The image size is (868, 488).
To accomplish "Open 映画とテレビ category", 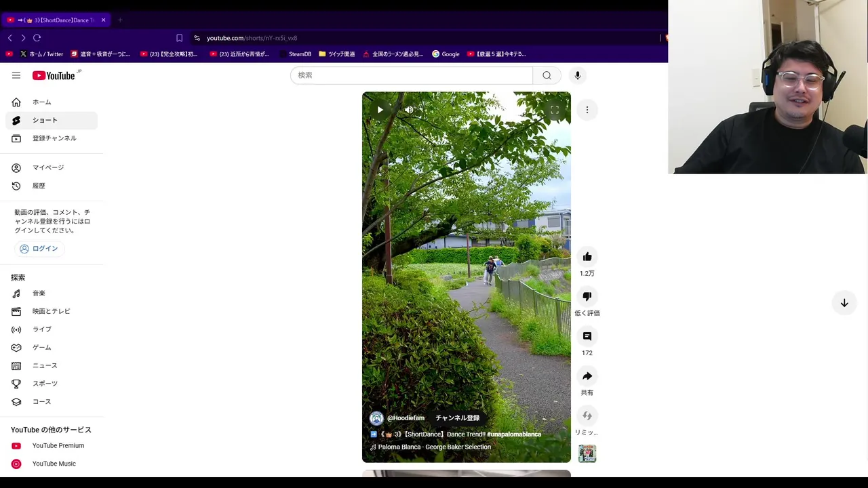I will point(52,311).
